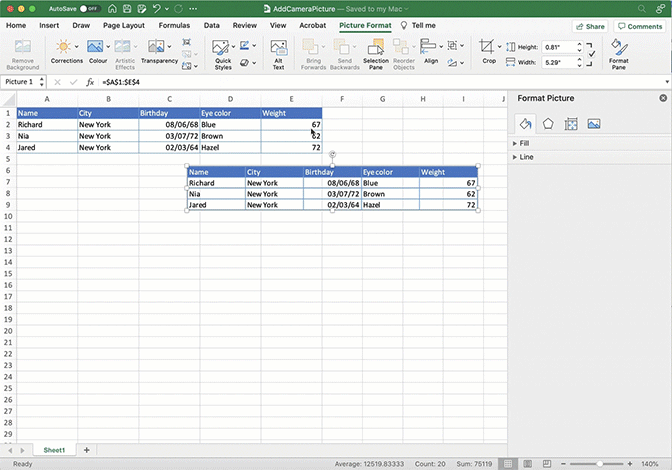The width and height of the screenshot is (672, 470).
Task: Open the Insert ribbon tab
Action: [49, 25]
